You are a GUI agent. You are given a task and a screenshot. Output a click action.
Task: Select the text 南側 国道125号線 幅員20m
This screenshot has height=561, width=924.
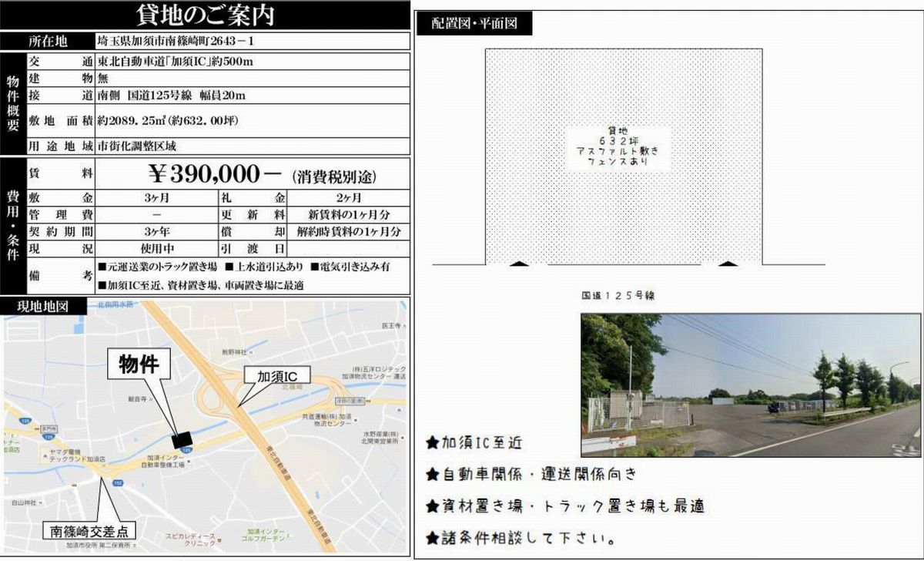[x=172, y=95]
